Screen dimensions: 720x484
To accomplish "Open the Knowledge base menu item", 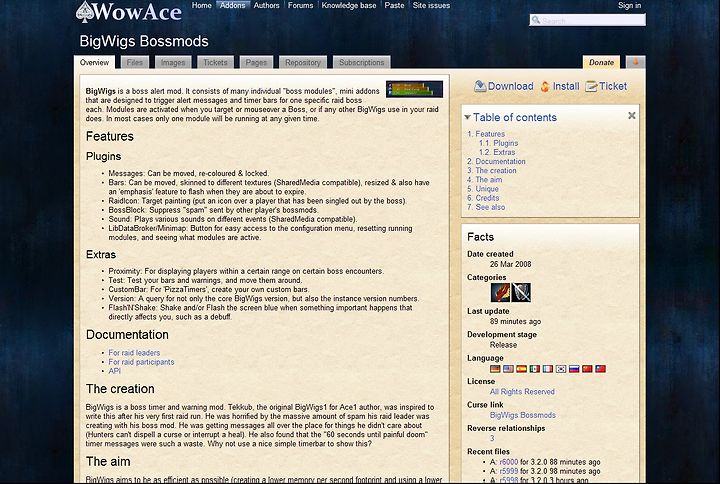I will click(x=349, y=6).
